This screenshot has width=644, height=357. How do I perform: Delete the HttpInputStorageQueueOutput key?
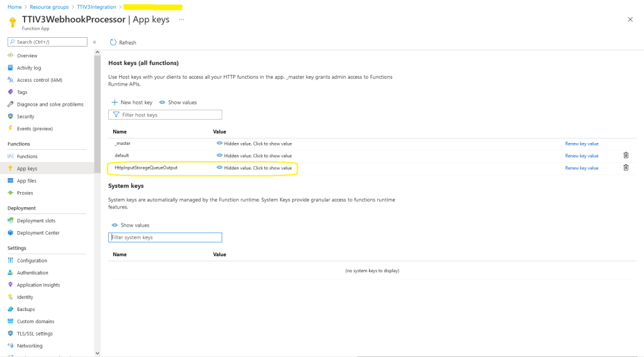[x=625, y=167]
